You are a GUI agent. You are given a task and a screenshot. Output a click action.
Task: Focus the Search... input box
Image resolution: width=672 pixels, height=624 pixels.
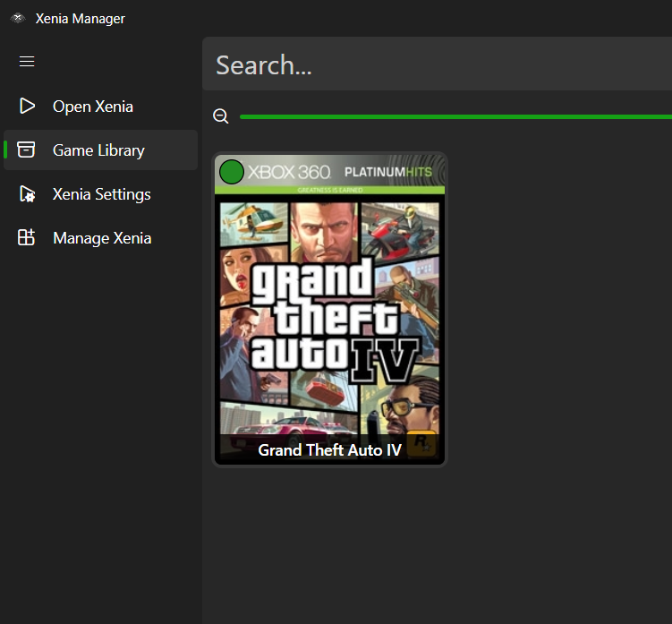[x=438, y=64]
